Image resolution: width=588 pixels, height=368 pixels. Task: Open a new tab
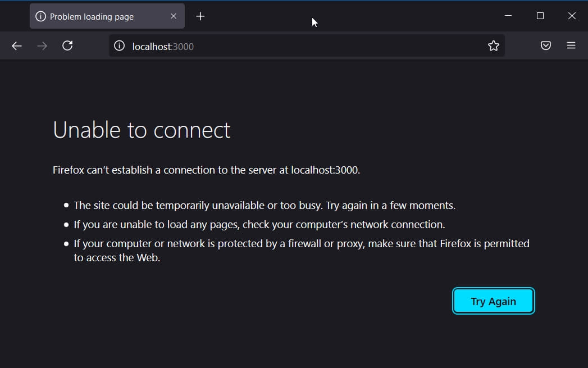pos(200,16)
